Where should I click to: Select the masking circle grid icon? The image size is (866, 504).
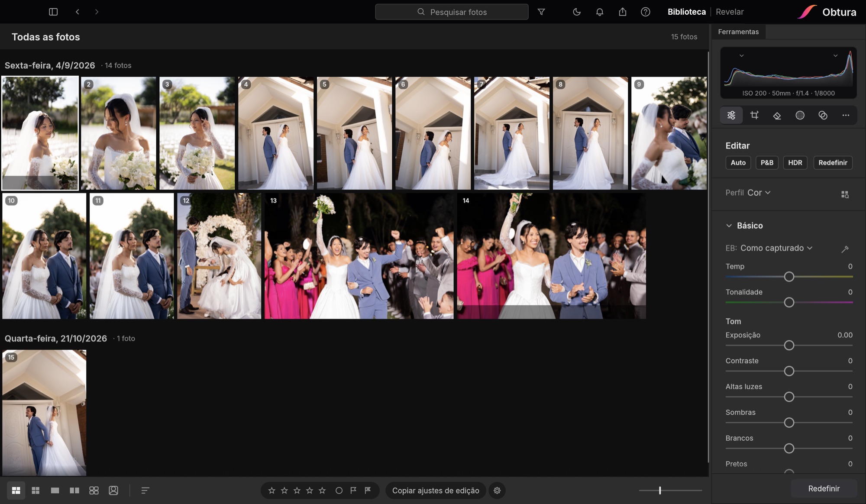pyautogui.click(x=800, y=115)
